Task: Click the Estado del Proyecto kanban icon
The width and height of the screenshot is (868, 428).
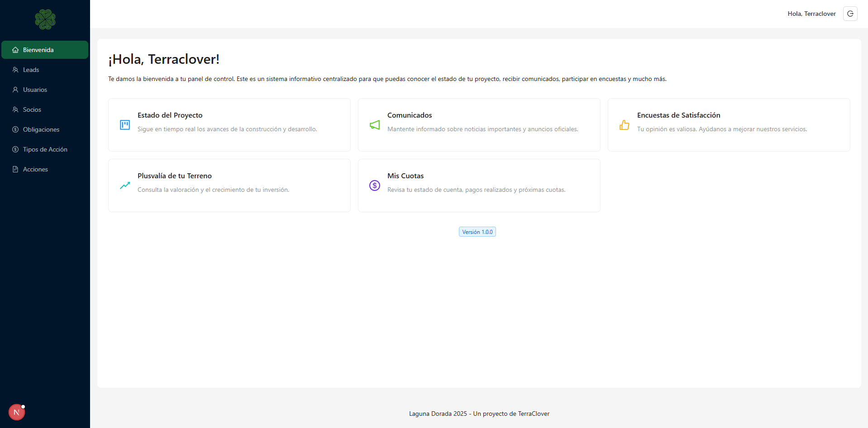Action: 124,125
